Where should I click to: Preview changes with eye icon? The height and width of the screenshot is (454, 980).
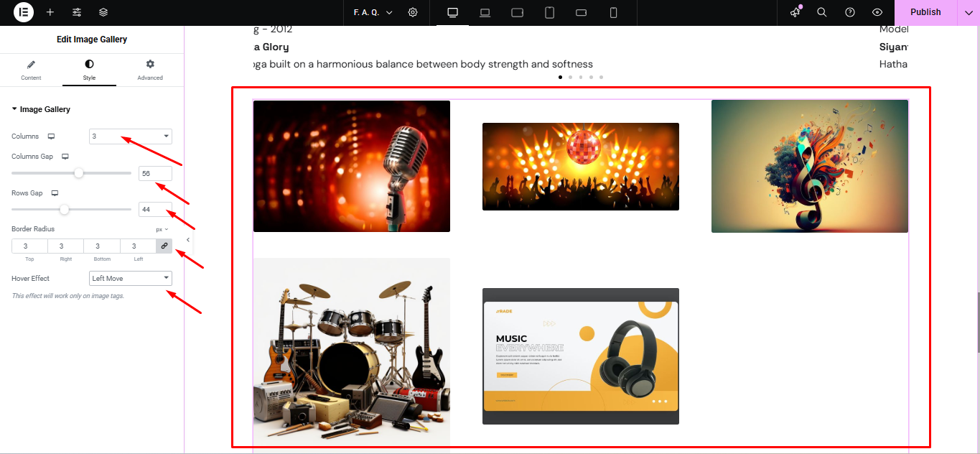[x=877, y=12]
